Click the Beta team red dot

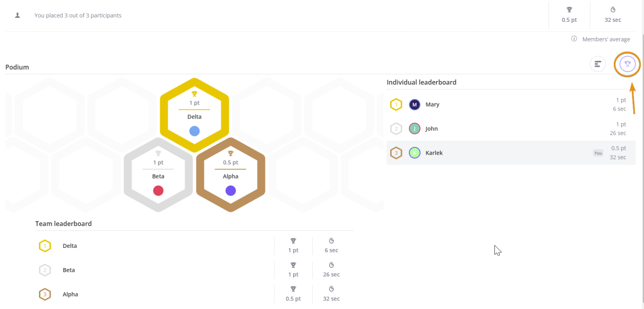[x=158, y=190]
